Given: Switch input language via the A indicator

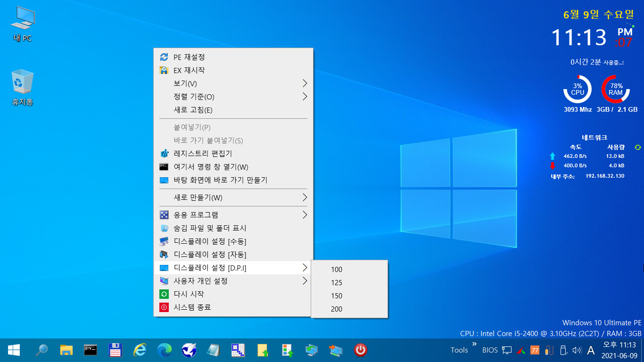Looking at the screenshot, I should (591, 350).
